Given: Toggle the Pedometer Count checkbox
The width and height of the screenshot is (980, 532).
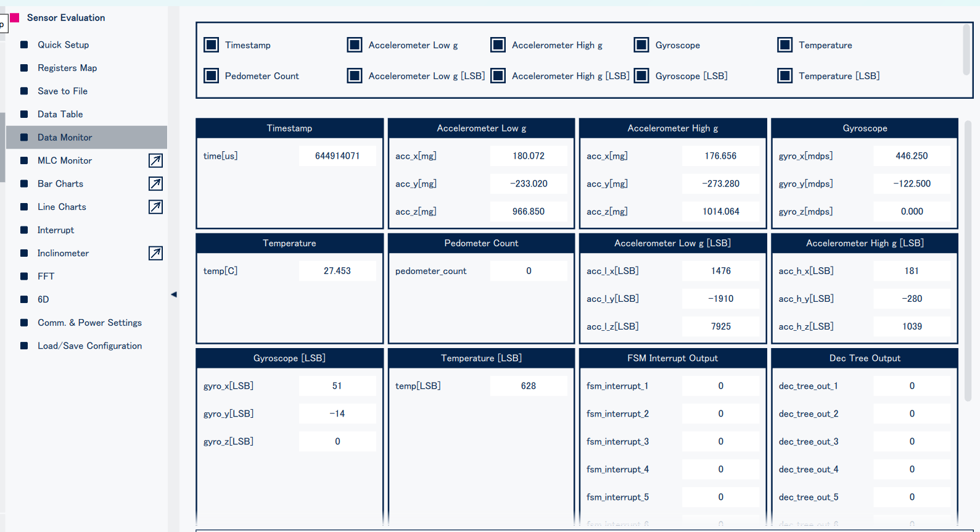Looking at the screenshot, I should coord(212,76).
